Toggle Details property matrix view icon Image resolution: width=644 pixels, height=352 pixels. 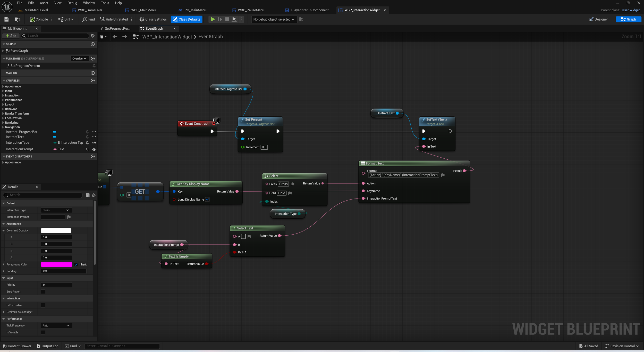point(88,195)
